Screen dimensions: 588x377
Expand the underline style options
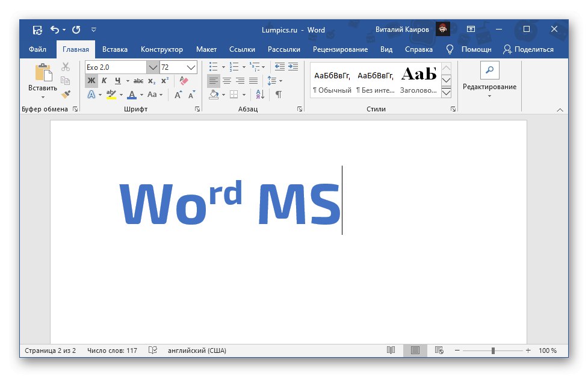pos(128,81)
